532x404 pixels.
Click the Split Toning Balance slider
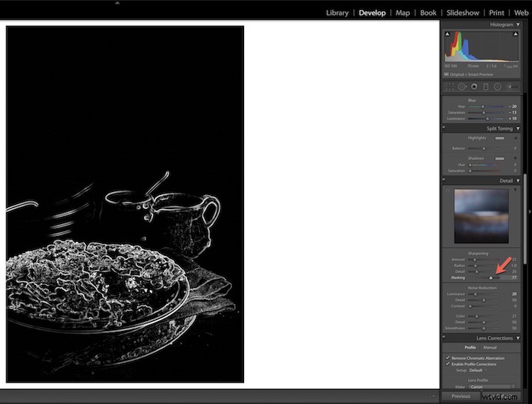point(484,148)
